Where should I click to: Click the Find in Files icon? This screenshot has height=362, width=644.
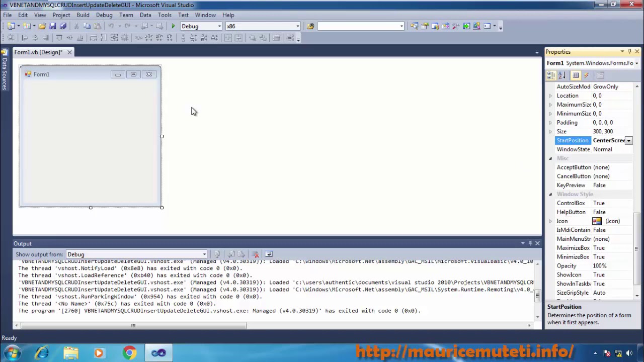click(x=310, y=26)
